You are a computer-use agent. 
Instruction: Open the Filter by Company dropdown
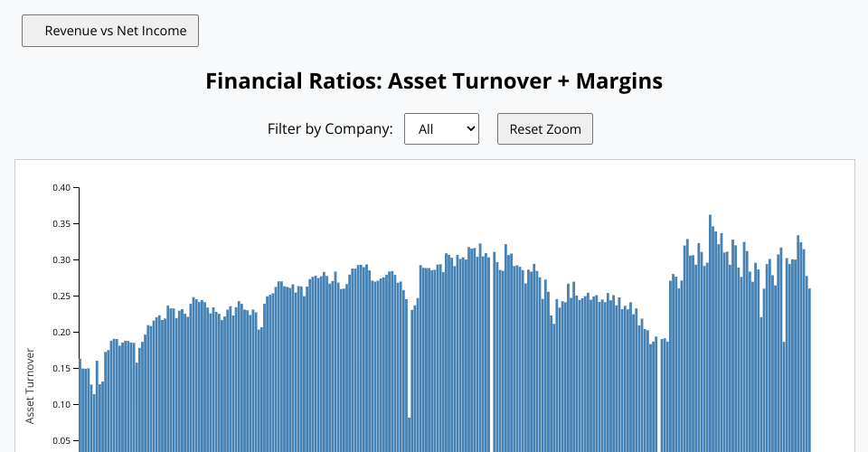tap(440, 129)
